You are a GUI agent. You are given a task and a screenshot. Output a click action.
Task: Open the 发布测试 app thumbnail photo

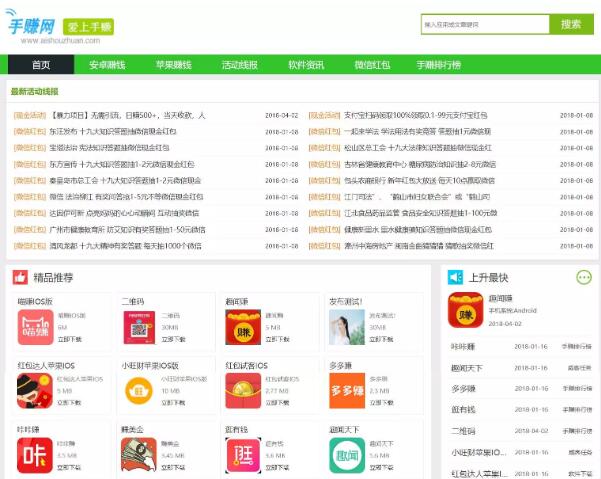[x=345, y=327]
